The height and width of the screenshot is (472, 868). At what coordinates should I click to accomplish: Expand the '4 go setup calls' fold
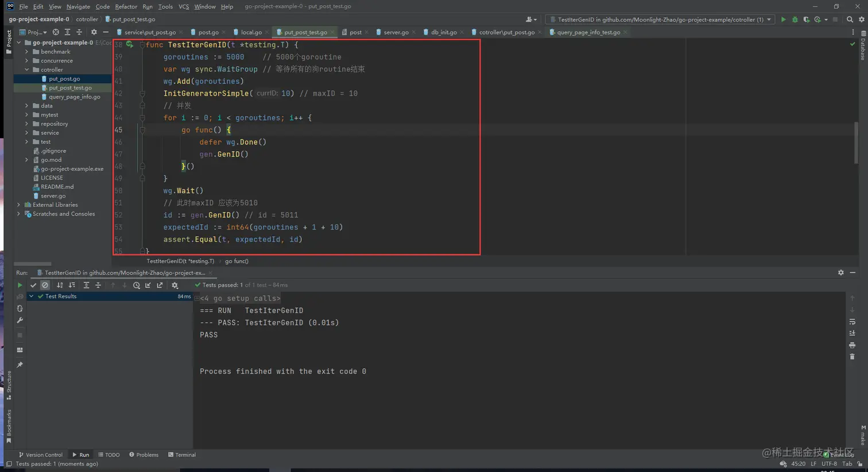(197, 299)
